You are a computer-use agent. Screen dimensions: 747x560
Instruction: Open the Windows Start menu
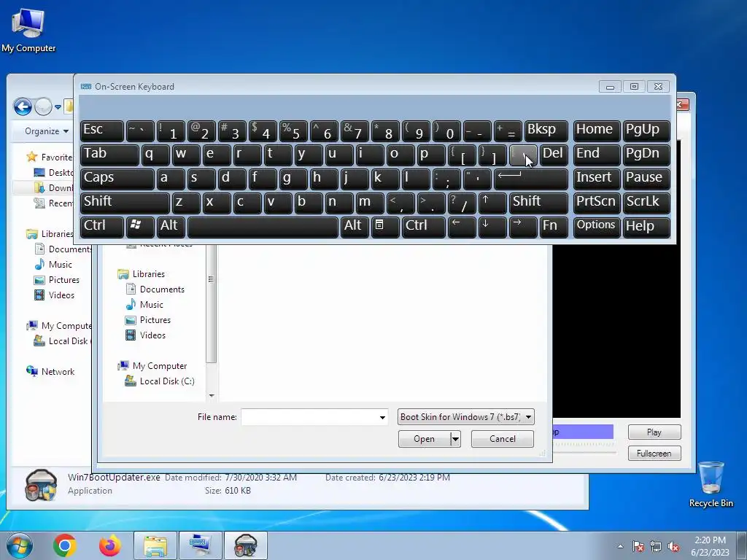click(x=19, y=545)
